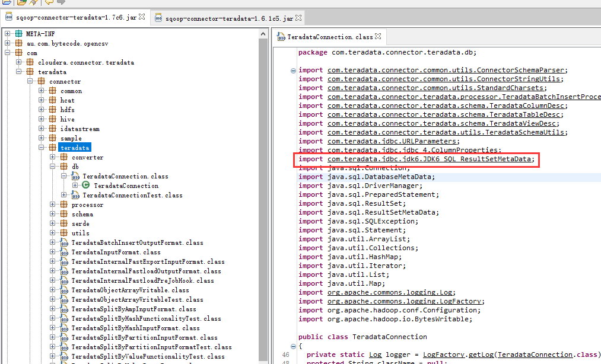Expand cloudera.connector.teradata package

click(x=18, y=62)
